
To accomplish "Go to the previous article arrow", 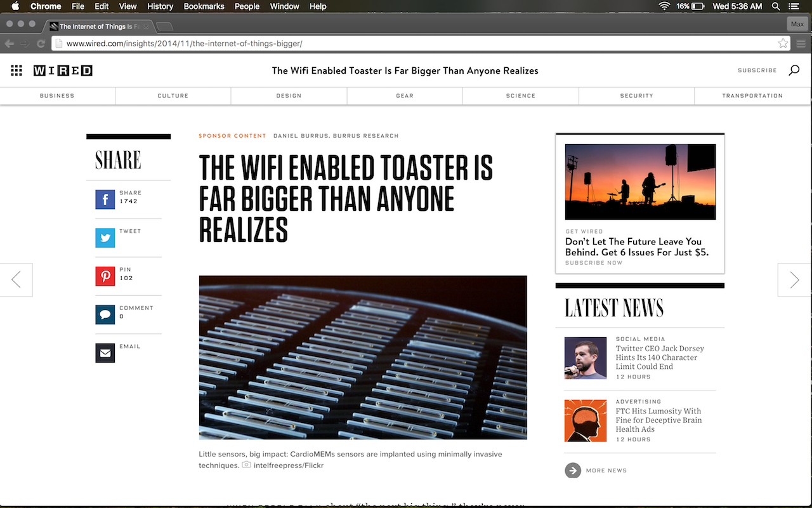I will pos(16,279).
